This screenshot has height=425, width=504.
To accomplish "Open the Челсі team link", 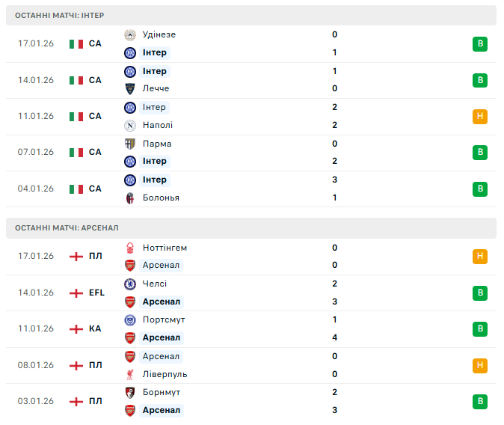I will coord(155,284).
